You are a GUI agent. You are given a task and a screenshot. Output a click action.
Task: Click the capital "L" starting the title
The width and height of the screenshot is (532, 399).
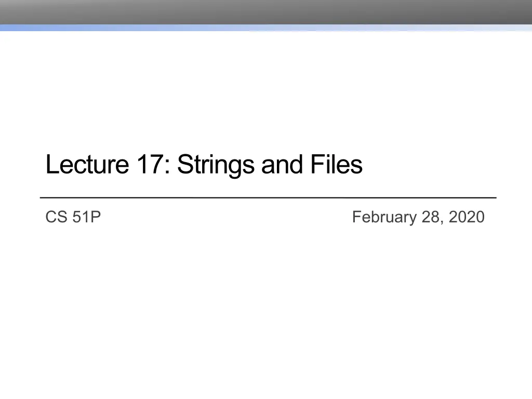pos(51,165)
